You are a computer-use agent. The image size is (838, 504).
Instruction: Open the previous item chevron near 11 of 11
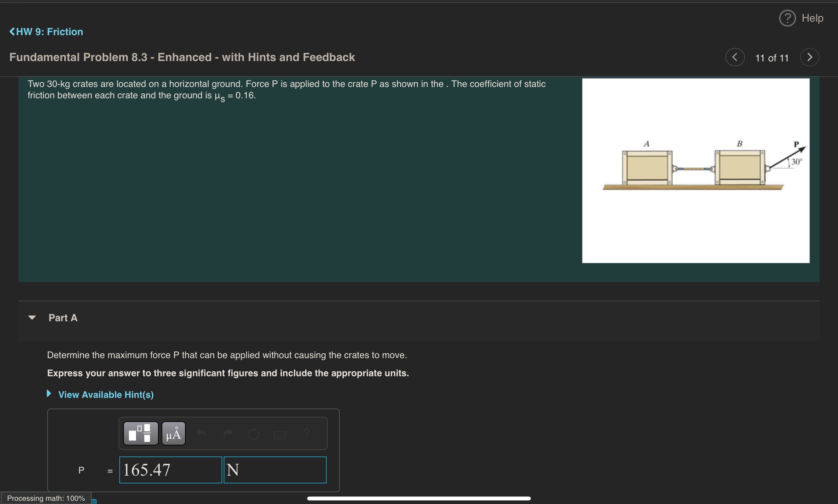735,57
